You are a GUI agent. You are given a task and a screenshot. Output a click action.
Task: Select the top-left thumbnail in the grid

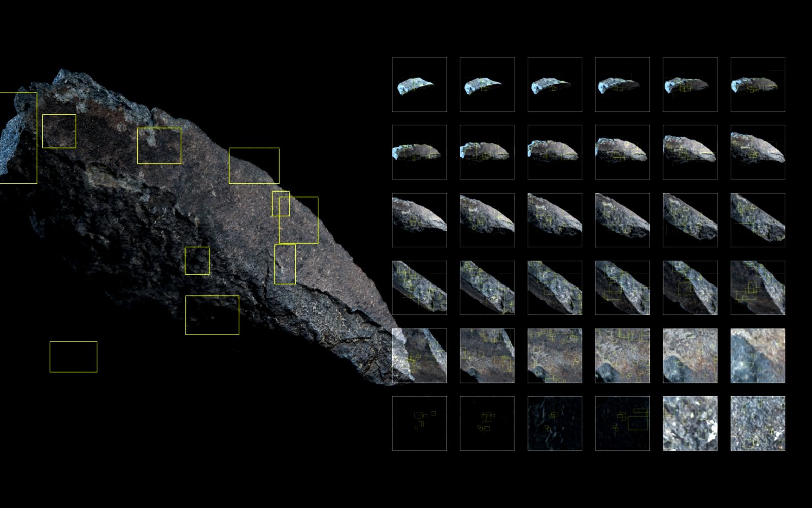(419, 84)
